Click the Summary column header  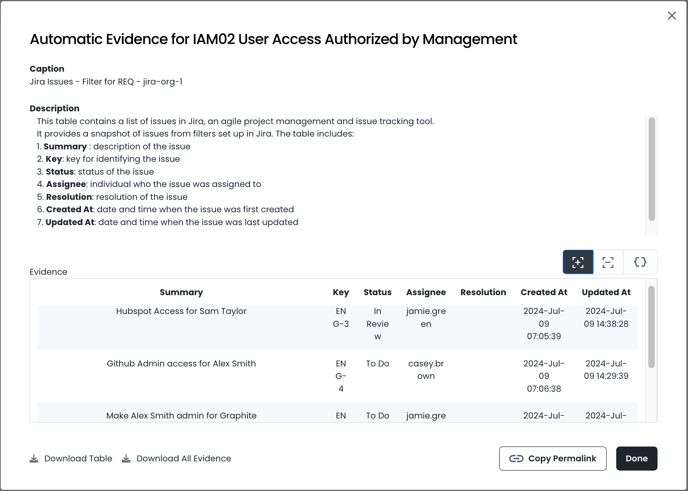tap(181, 292)
